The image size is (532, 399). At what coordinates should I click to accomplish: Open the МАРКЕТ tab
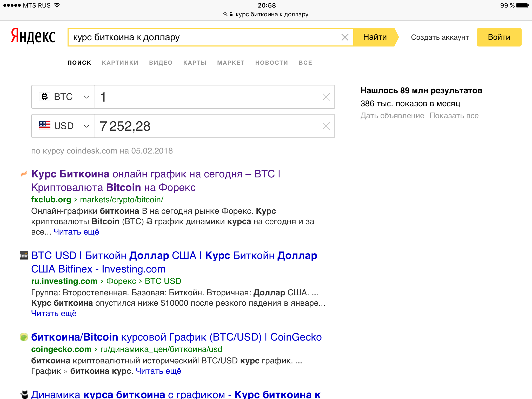231,63
